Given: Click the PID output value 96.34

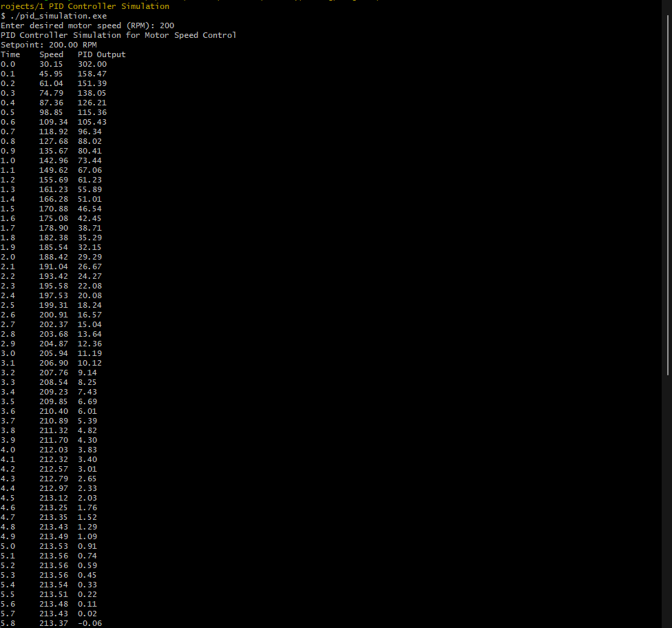Looking at the screenshot, I should pos(90,132).
